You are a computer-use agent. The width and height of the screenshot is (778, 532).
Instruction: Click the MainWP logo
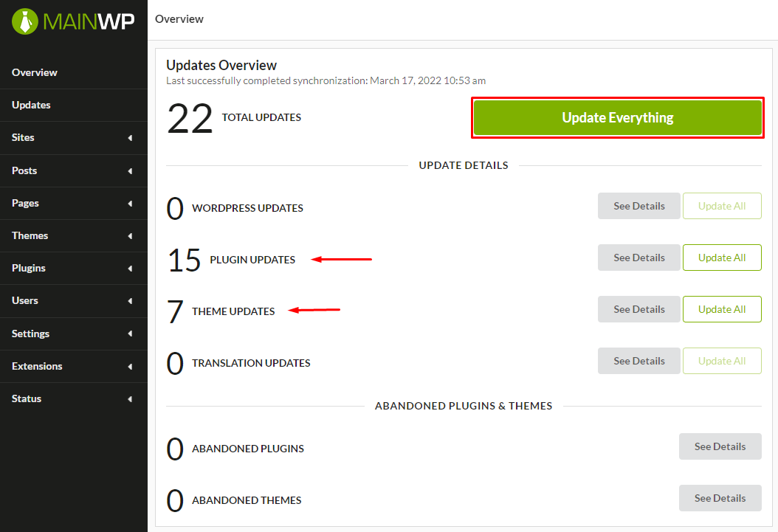click(x=73, y=21)
